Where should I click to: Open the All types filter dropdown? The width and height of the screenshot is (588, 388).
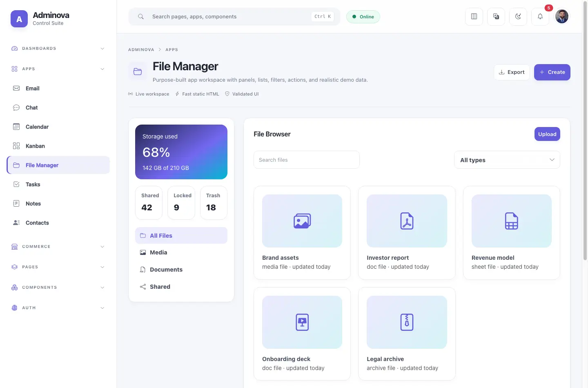click(x=507, y=160)
